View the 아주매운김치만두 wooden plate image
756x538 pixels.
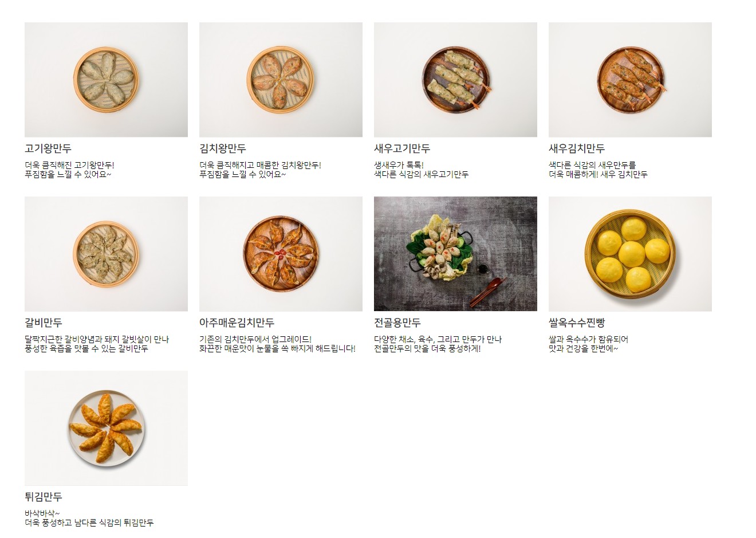tap(281, 254)
